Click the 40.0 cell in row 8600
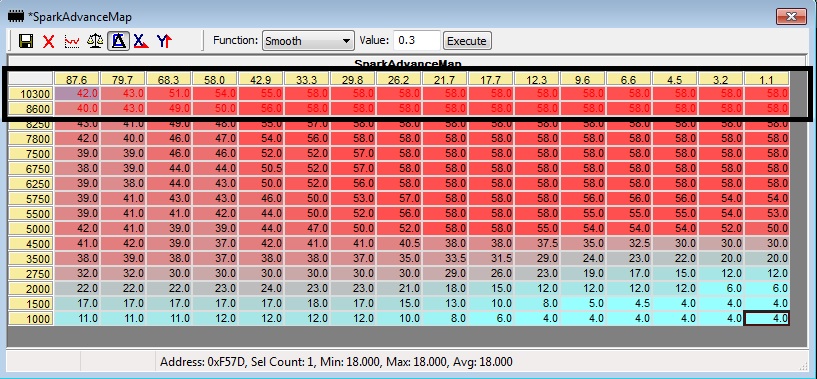 tap(77, 109)
